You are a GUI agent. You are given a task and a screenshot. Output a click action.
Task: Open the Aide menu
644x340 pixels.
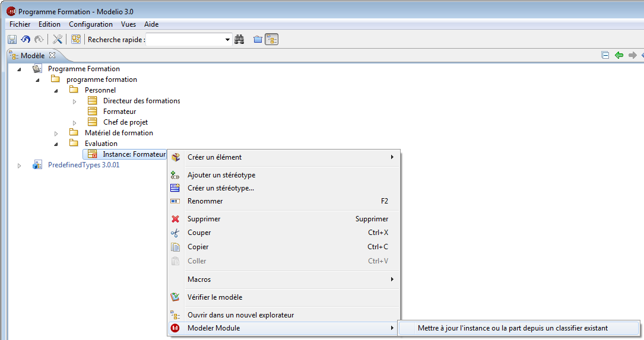151,24
